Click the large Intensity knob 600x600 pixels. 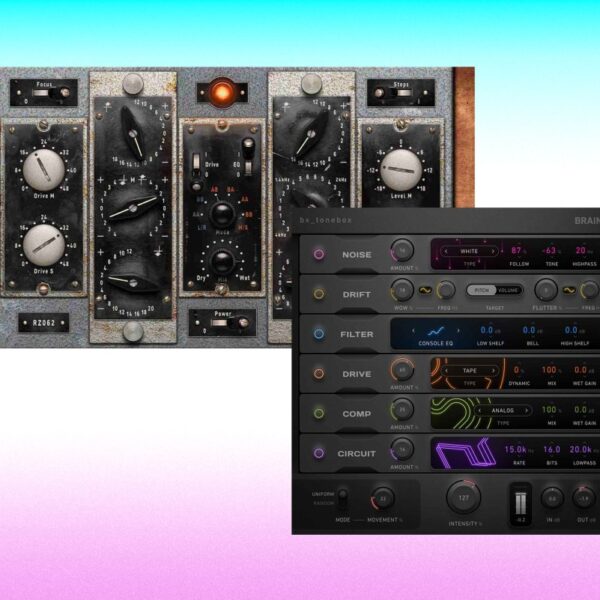[463, 497]
